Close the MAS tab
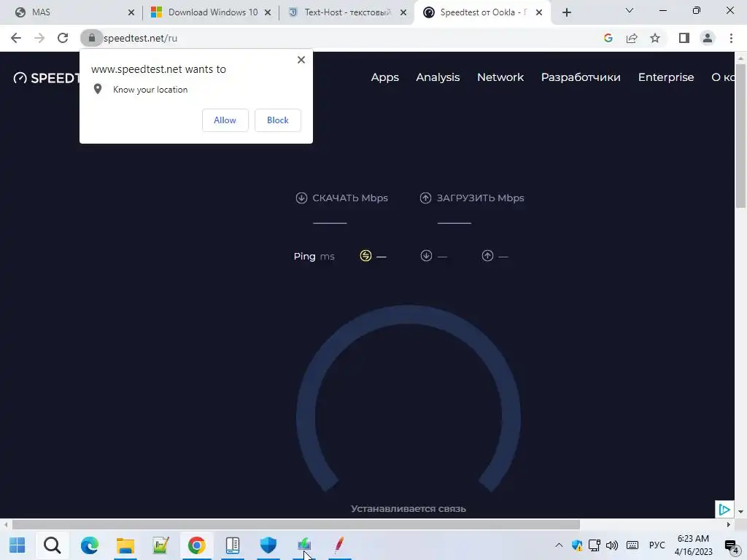This screenshot has width=747, height=560. [131, 12]
